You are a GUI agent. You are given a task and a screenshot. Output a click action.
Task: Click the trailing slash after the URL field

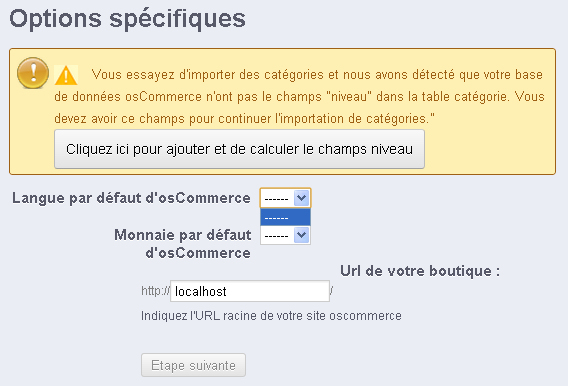click(331, 291)
